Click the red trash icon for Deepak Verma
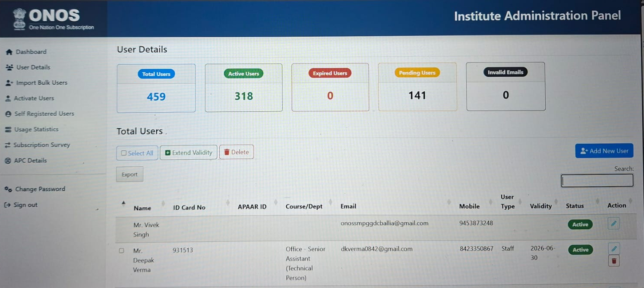 tap(614, 261)
